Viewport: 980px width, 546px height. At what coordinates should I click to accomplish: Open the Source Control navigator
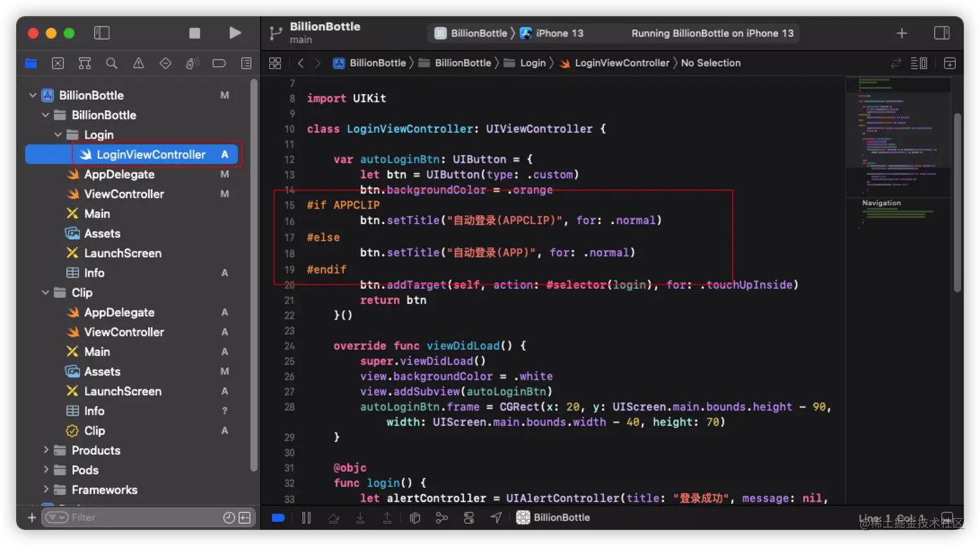(x=58, y=63)
